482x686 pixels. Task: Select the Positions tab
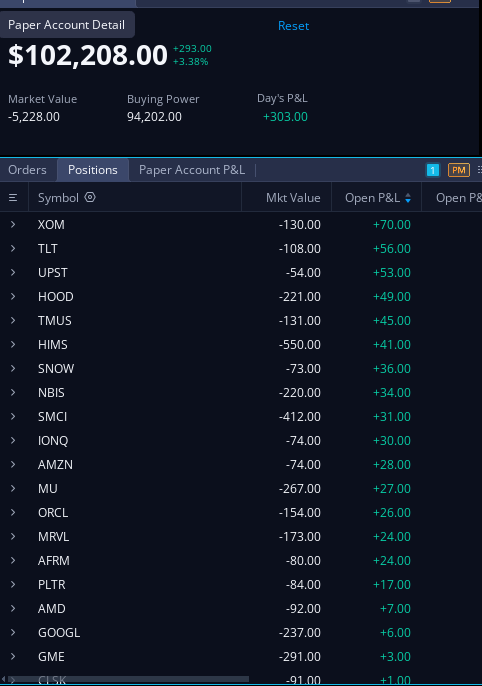93,170
